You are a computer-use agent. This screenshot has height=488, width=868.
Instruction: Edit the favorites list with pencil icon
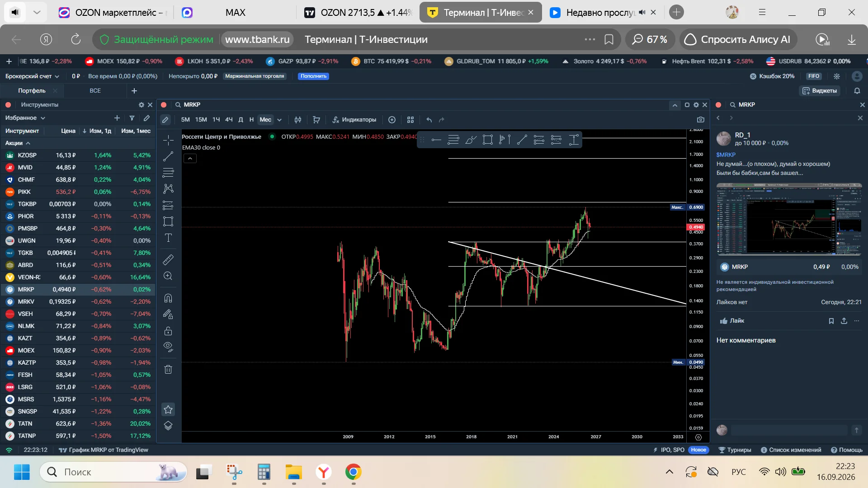pyautogui.click(x=146, y=118)
